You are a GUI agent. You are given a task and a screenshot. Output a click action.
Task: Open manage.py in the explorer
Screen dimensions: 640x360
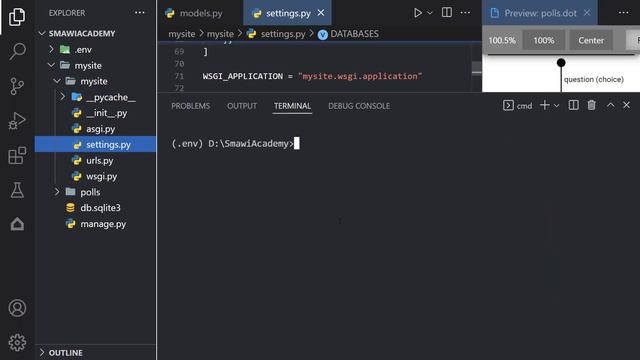96,224
